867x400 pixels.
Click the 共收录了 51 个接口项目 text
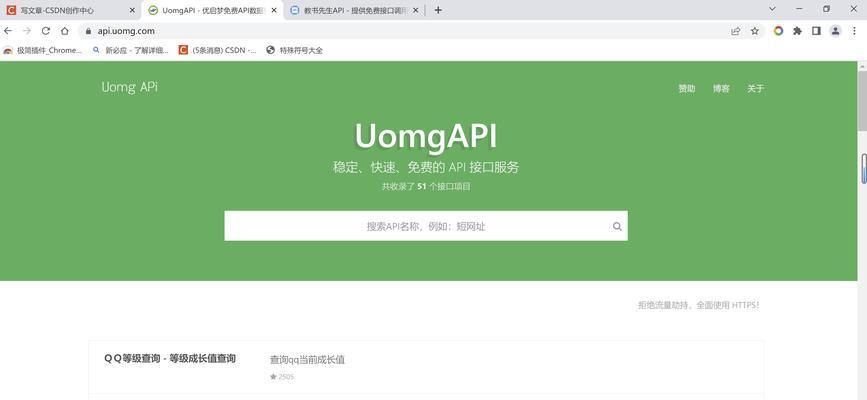[426, 186]
